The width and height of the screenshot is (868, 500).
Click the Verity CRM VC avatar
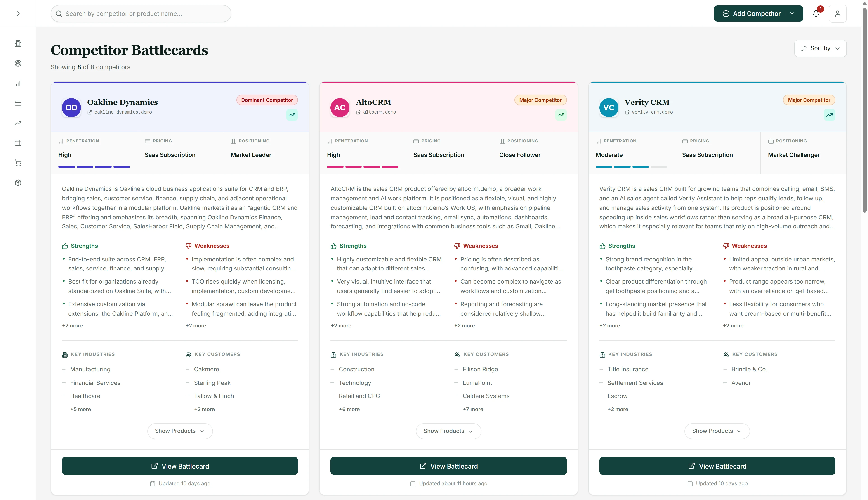pyautogui.click(x=609, y=107)
